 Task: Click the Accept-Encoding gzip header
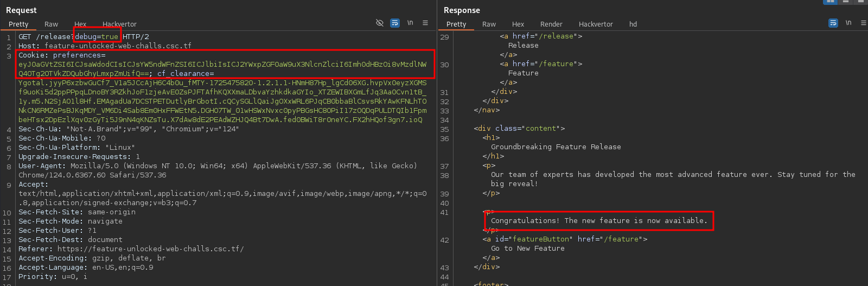pyautogui.click(x=92, y=258)
